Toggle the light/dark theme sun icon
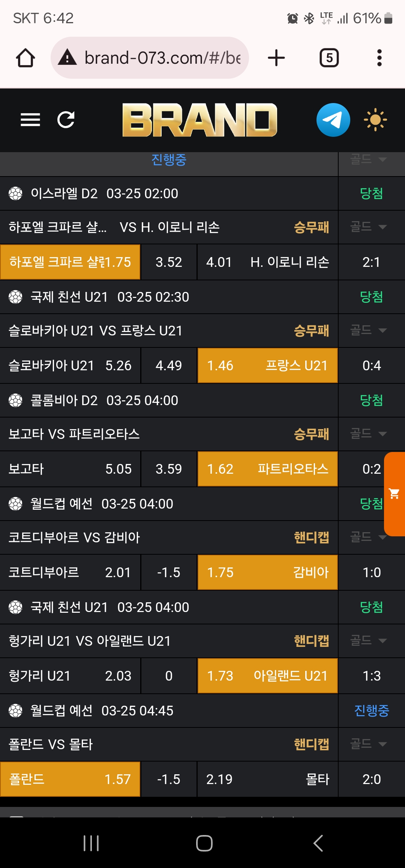 pos(375,120)
